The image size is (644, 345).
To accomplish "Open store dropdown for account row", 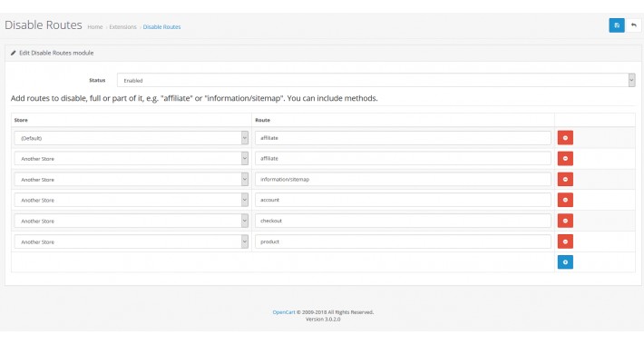I will (131, 200).
